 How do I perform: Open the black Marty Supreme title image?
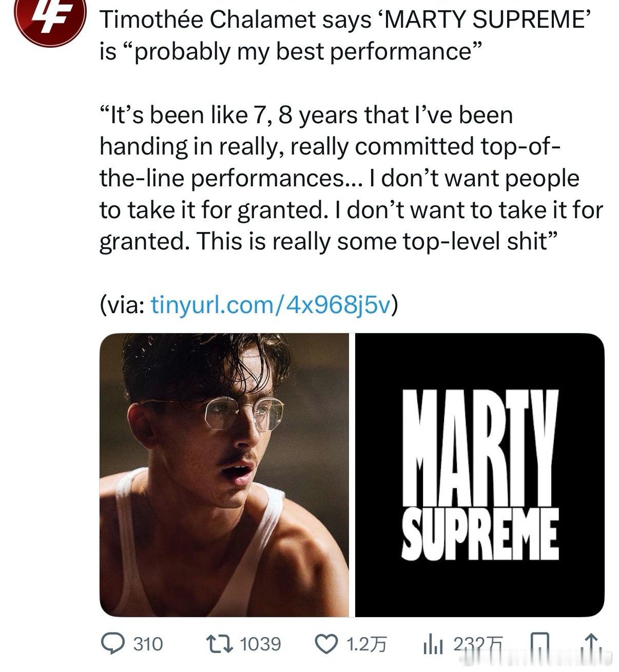[479, 474]
